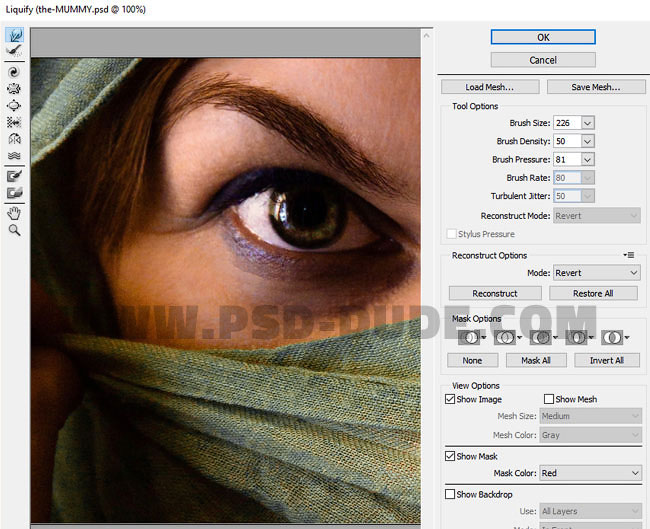
Task: Select the Thaw Mask tool
Action: coord(14,193)
